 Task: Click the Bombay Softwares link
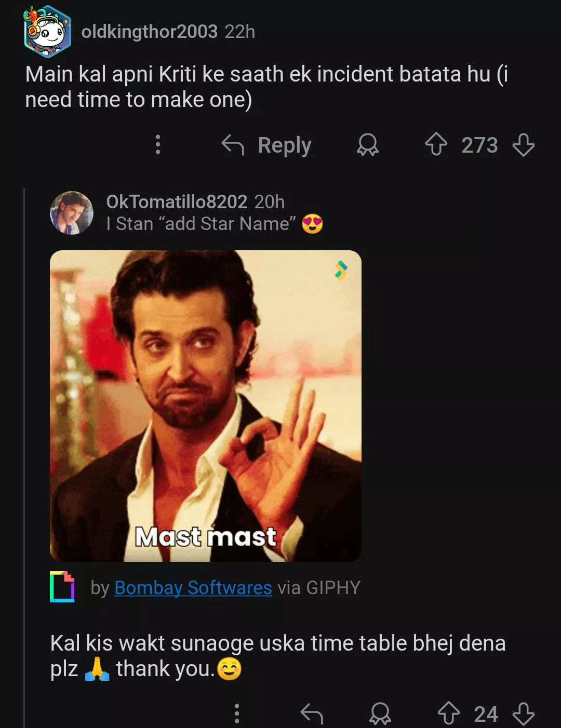(193, 587)
